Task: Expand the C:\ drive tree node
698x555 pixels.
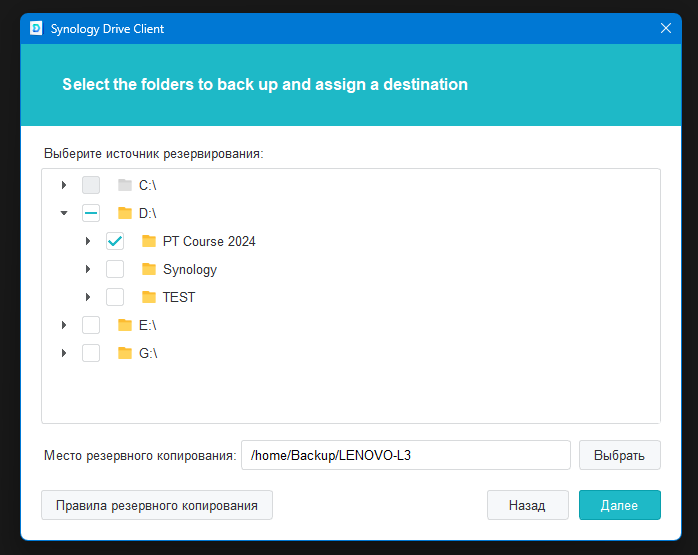Action: (x=64, y=185)
